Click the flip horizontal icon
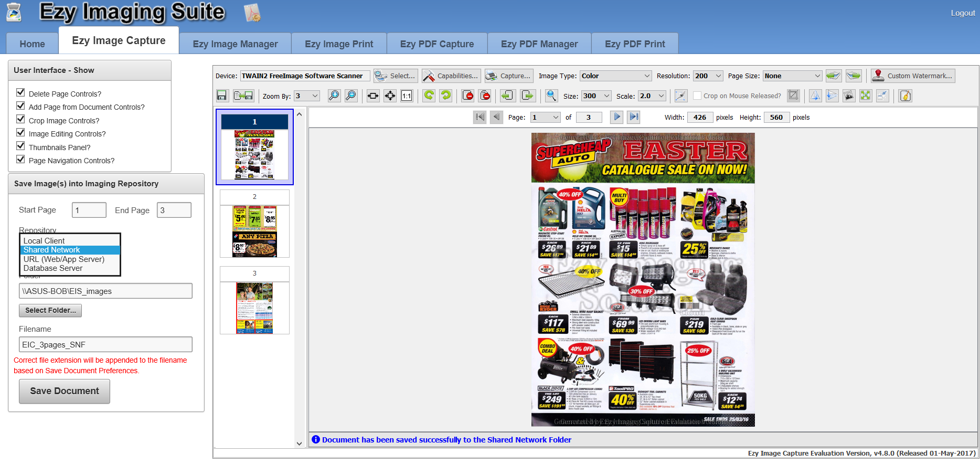The width and height of the screenshot is (980, 464). 815,96
